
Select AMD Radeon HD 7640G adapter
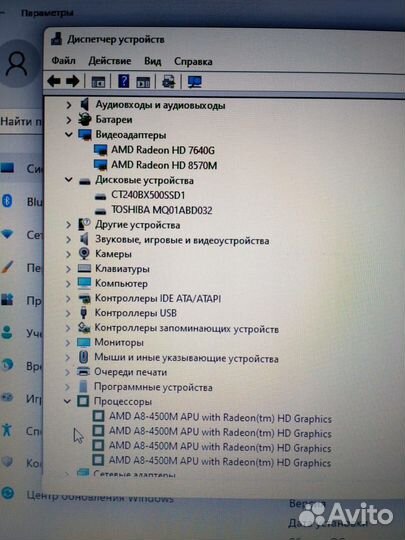point(163,150)
